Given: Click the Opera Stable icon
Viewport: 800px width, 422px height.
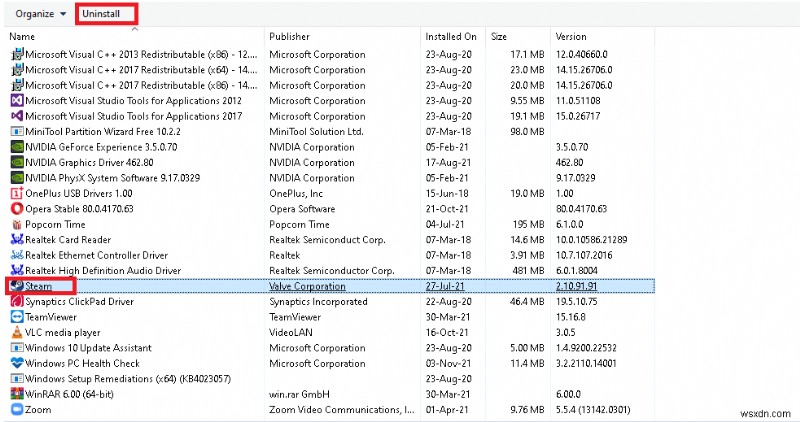Looking at the screenshot, I should pos(17,209).
